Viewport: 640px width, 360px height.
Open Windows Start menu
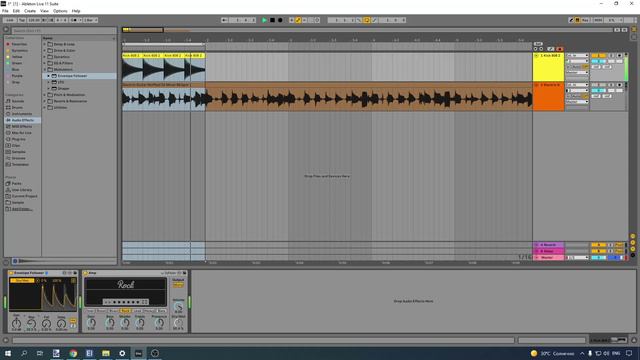point(7,353)
